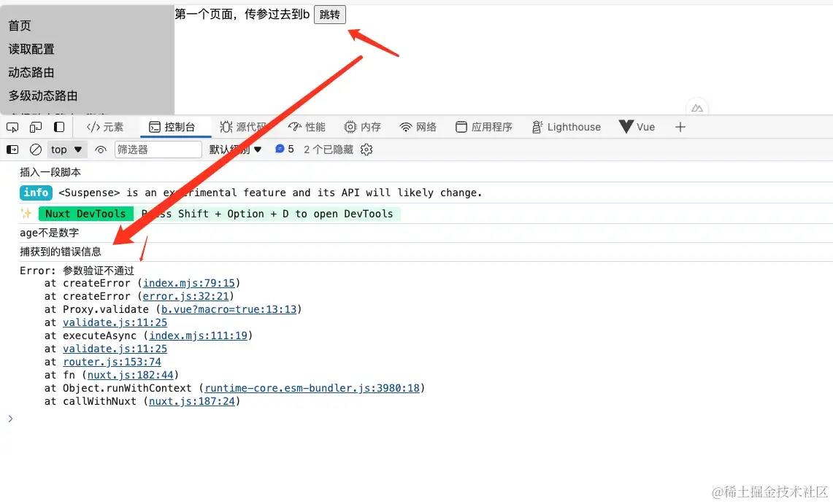Open nuxt.js:187:24 source link
The height and width of the screenshot is (504, 833).
click(192, 402)
